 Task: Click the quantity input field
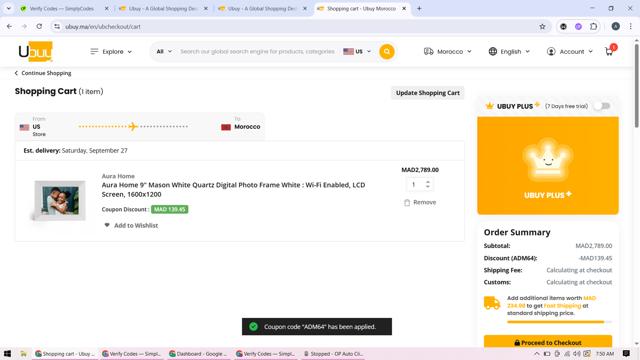[415, 184]
